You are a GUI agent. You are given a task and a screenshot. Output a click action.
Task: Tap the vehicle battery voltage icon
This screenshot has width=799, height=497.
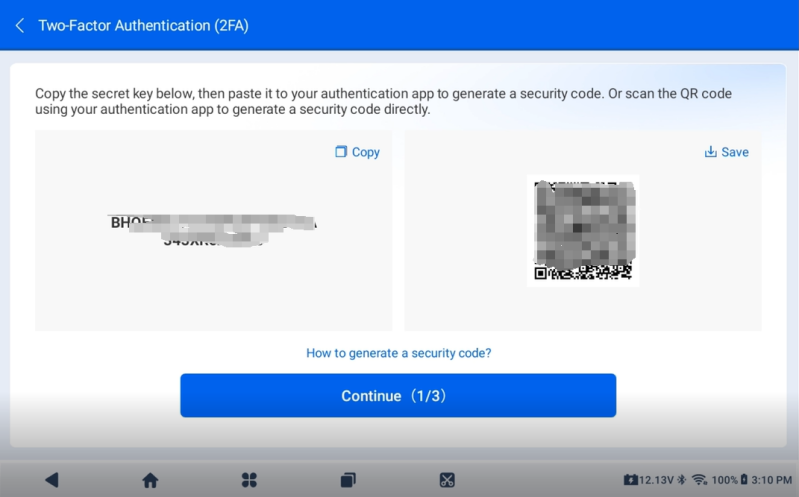631,480
